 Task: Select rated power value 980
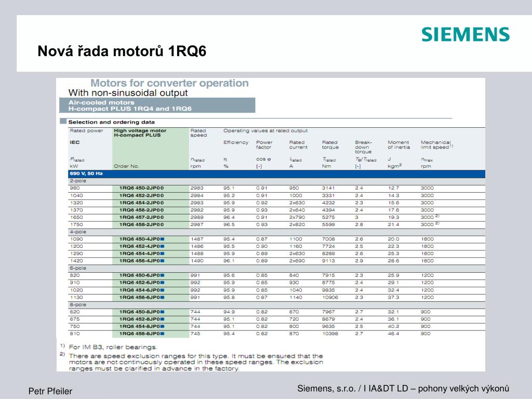point(75,188)
